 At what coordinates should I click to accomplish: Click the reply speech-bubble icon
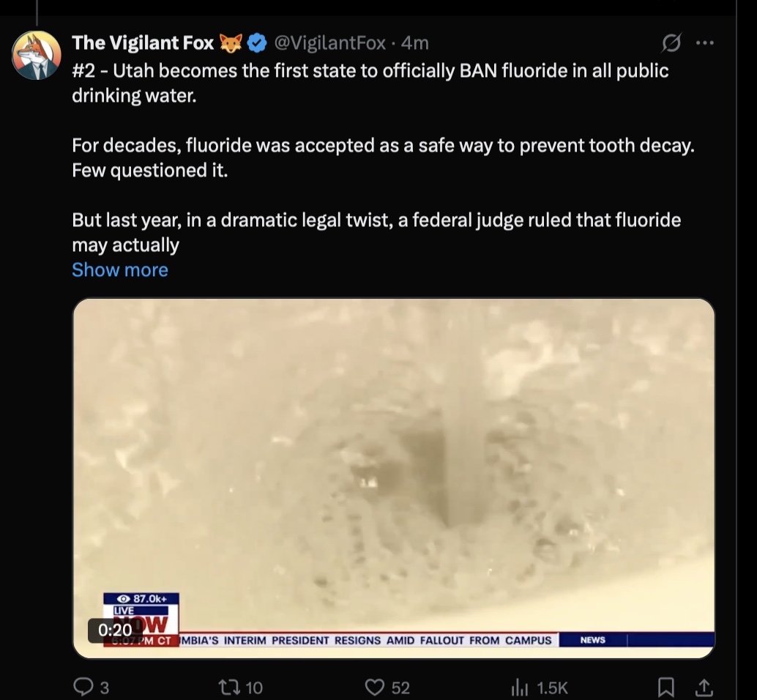[83, 687]
